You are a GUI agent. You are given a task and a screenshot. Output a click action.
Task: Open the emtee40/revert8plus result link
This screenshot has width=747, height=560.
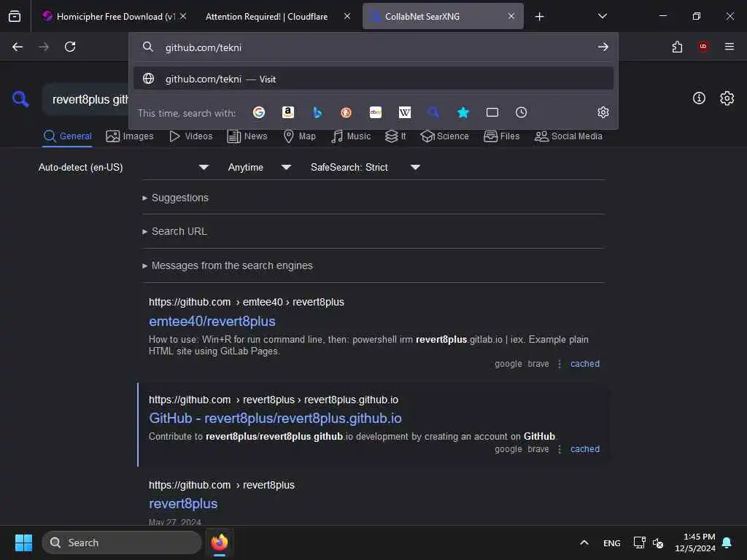(x=212, y=322)
